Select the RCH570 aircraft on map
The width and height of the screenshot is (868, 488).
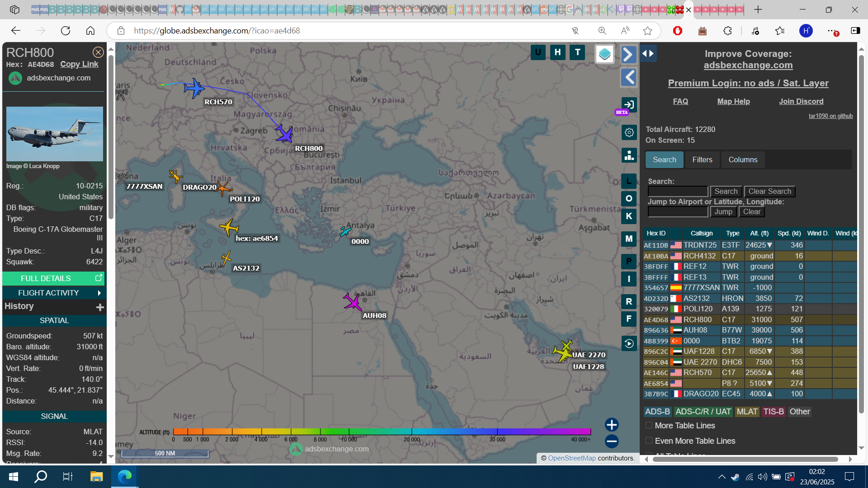click(x=194, y=88)
